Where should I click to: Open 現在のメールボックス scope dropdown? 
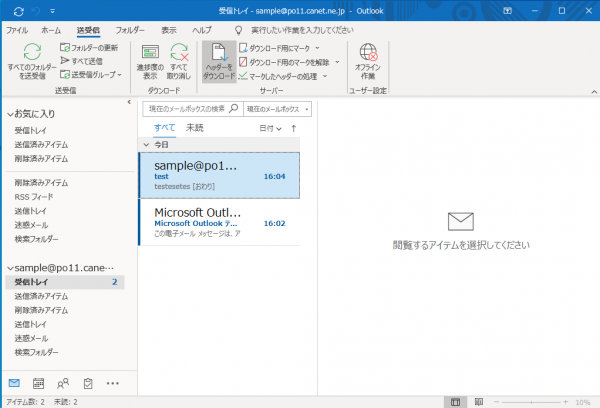pos(277,109)
